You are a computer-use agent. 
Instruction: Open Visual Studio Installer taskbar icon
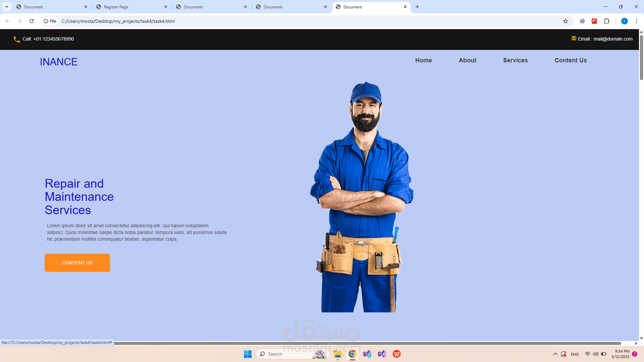[367, 354]
